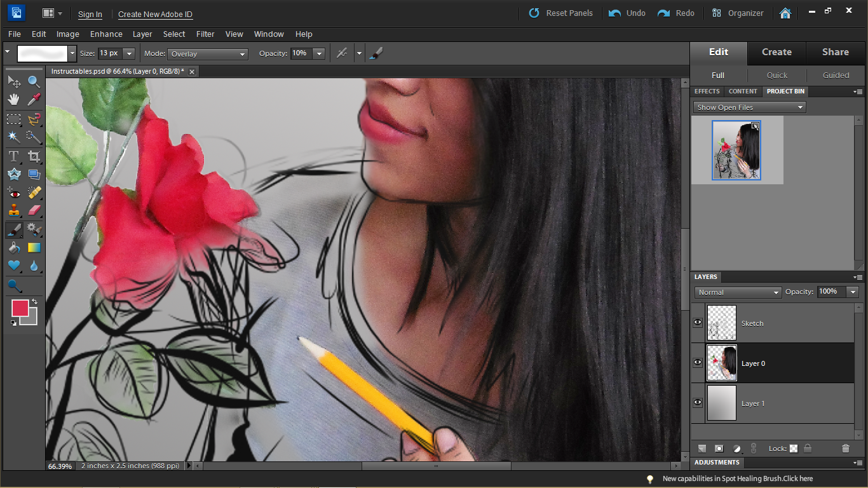Viewport: 868px width, 488px height.
Task: Click the Reset Panels button
Action: tap(560, 13)
